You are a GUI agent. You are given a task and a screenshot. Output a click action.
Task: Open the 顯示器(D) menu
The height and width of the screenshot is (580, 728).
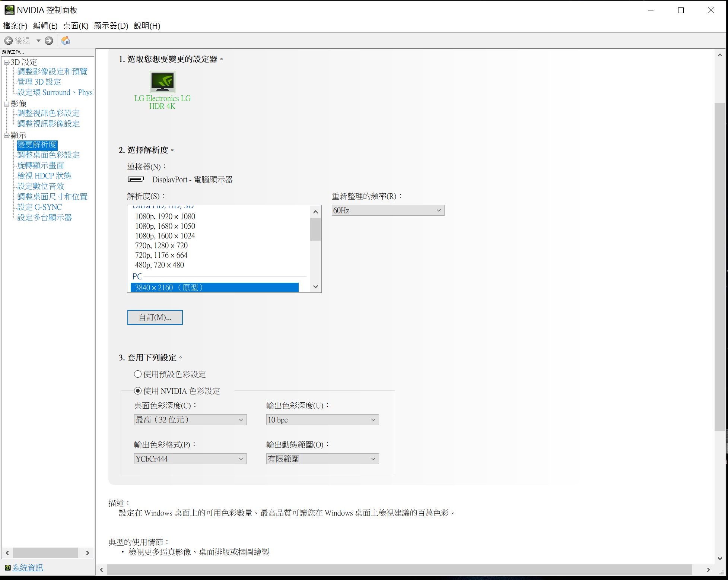111,26
